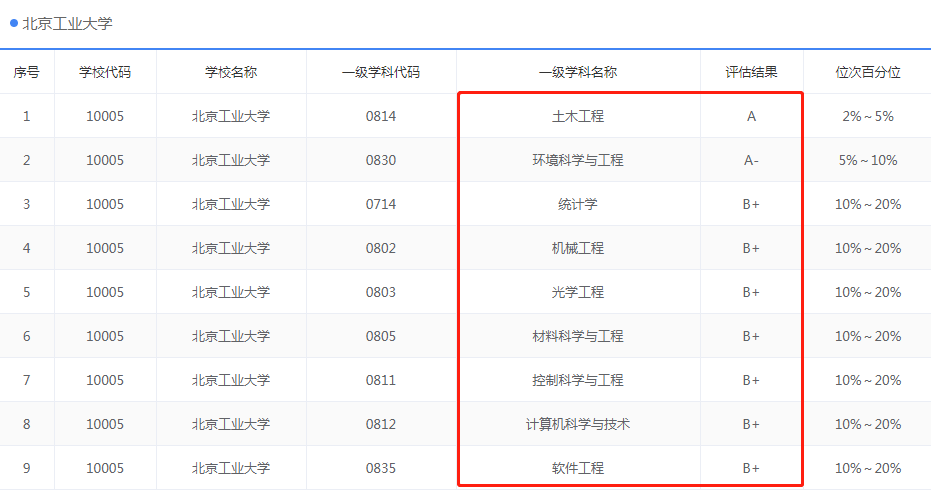Click the A- rating for 环境科学与工程
Viewport: 931px width, 490px height.
point(751,160)
